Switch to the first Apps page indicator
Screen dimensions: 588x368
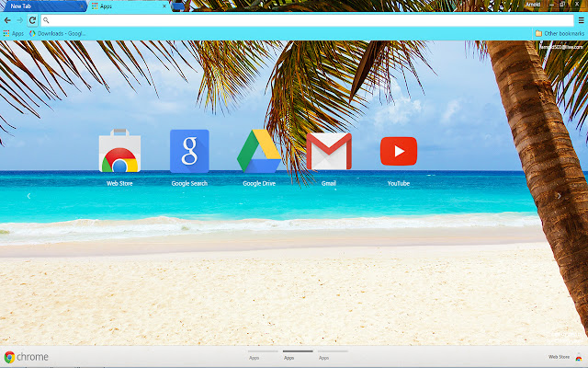coord(263,355)
